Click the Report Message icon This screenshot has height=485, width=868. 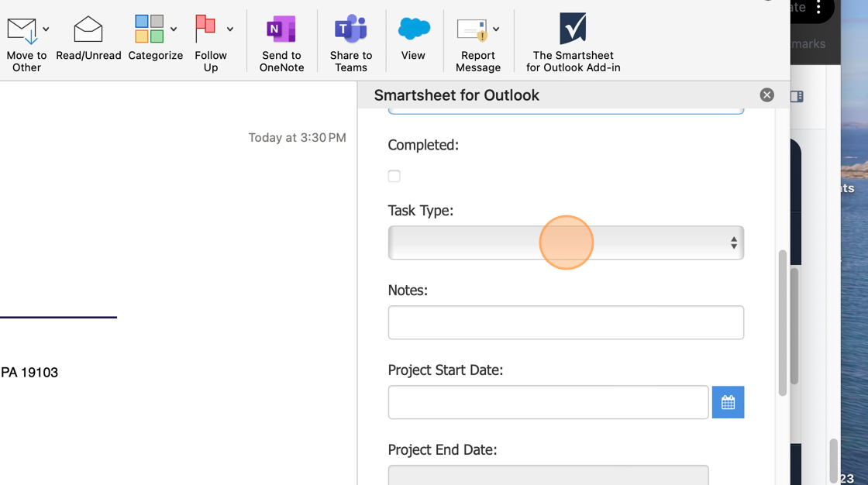click(472, 30)
